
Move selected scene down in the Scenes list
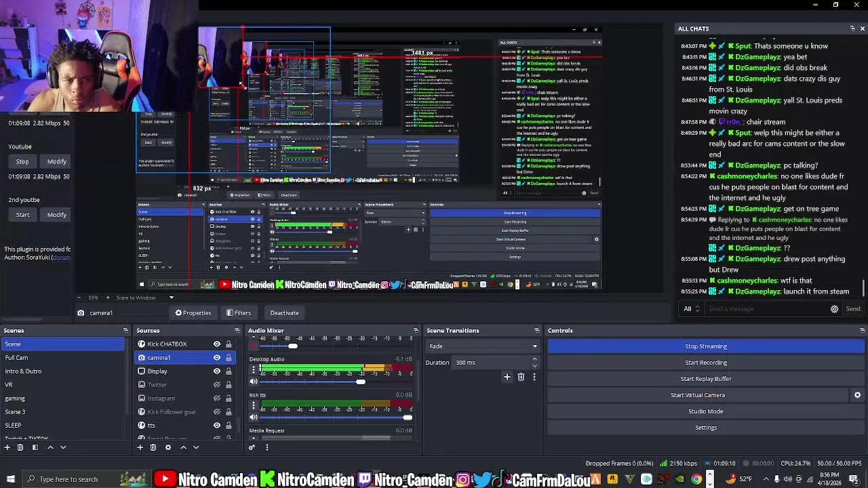point(63,447)
